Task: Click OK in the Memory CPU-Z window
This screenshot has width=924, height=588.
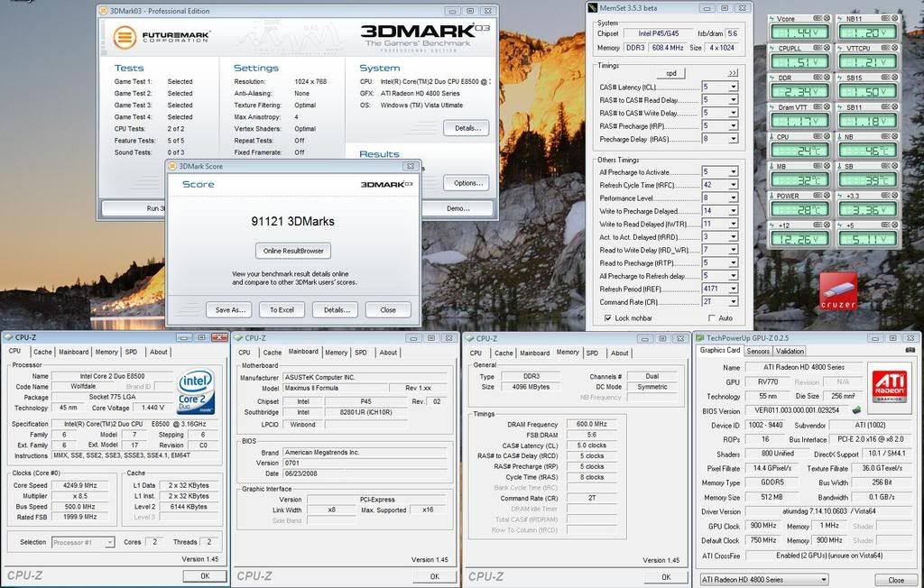Action: coord(665,577)
